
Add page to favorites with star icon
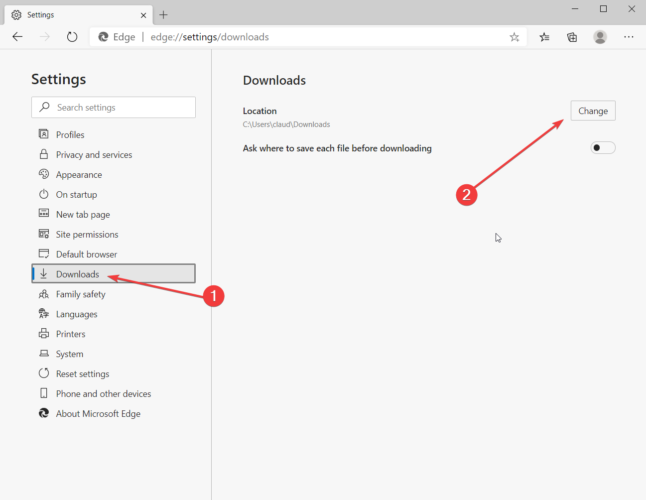click(x=514, y=37)
